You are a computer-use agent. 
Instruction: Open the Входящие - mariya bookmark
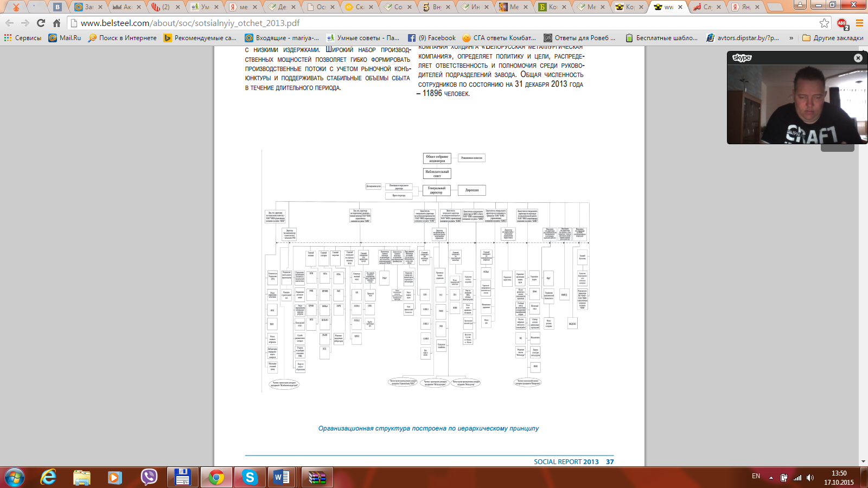point(282,38)
